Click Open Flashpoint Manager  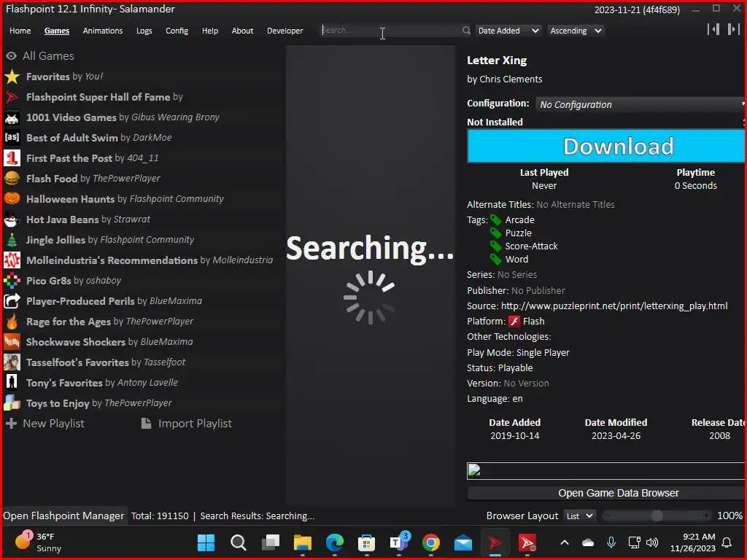(63, 516)
